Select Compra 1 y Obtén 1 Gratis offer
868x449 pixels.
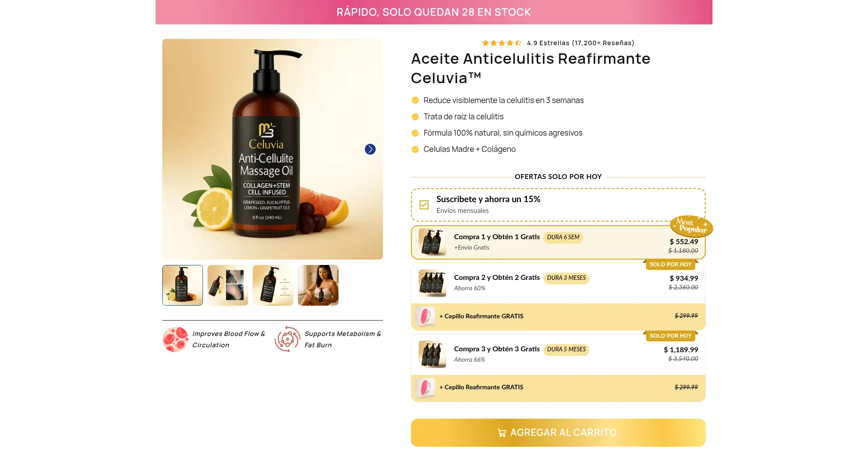click(x=558, y=242)
